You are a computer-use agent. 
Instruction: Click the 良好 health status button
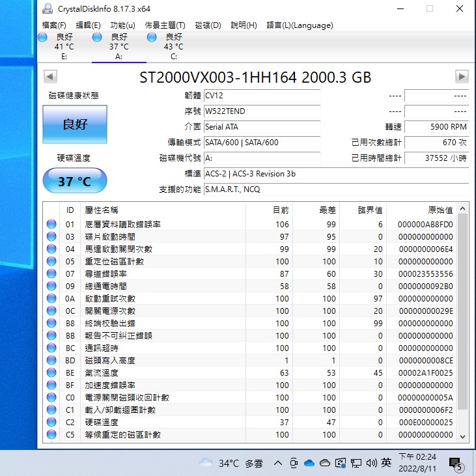click(x=74, y=124)
